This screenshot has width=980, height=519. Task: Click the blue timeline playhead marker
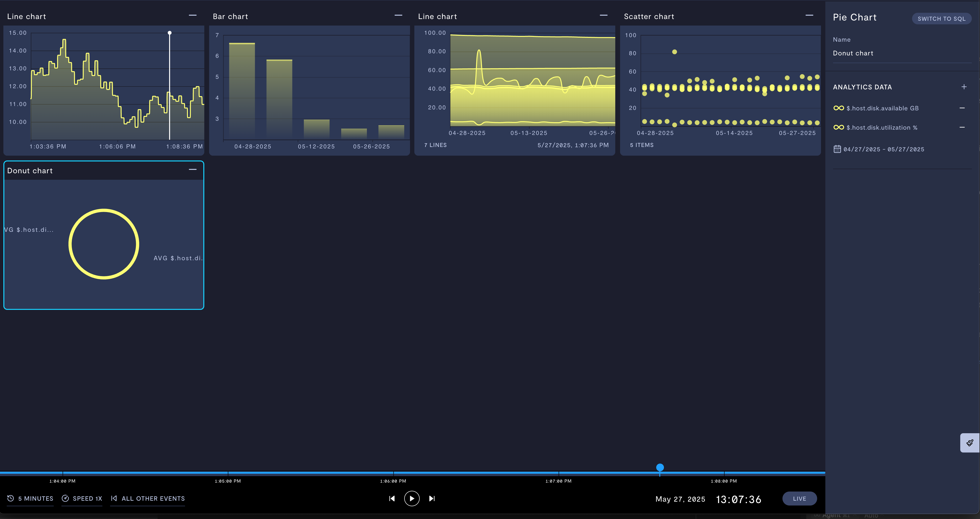[660, 467]
